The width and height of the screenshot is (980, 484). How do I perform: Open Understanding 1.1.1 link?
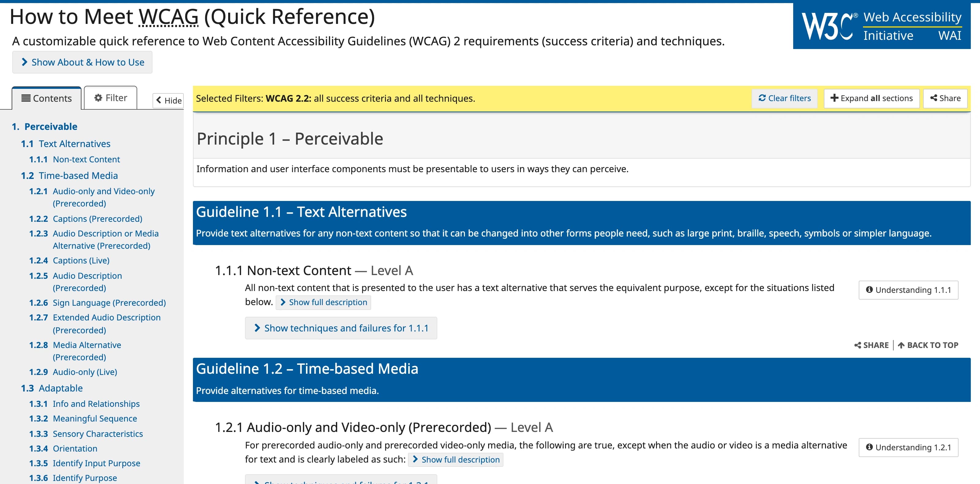coord(908,290)
